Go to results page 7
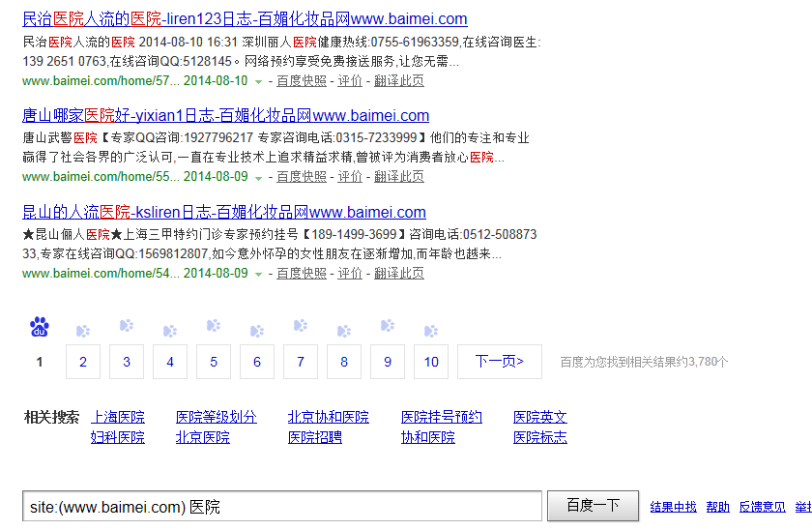This screenshot has width=812, height=530. pyautogui.click(x=301, y=362)
